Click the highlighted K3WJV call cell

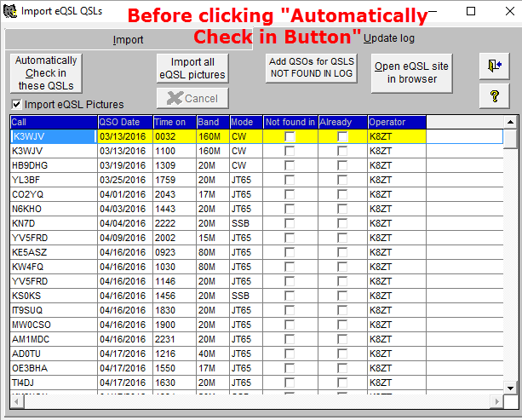click(x=54, y=136)
